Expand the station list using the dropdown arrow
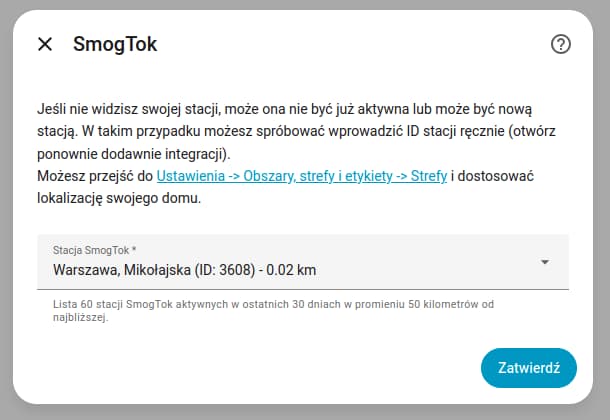This screenshot has width=610, height=420. pos(545,262)
